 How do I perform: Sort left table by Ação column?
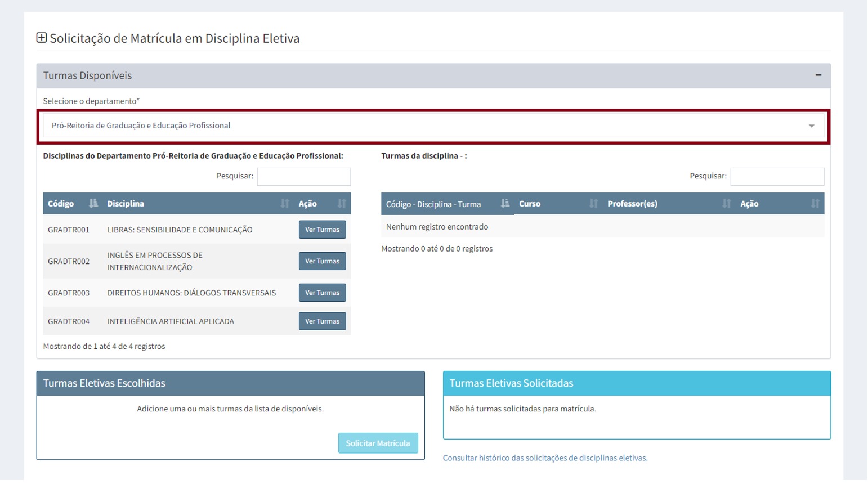click(x=342, y=204)
